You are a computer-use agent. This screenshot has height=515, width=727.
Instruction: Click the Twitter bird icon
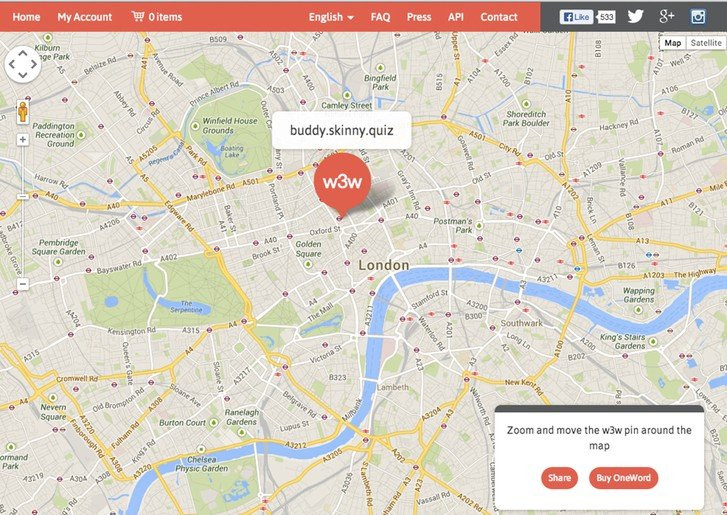click(x=635, y=17)
